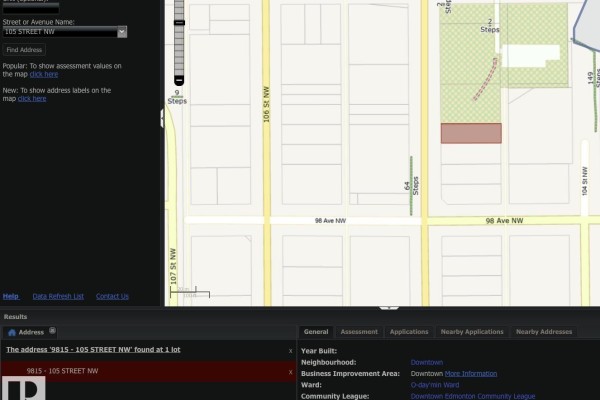Click the Neighbourhood label
Image resolution: width=600 pixels, height=400 pixels.
[x=328, y=362]
